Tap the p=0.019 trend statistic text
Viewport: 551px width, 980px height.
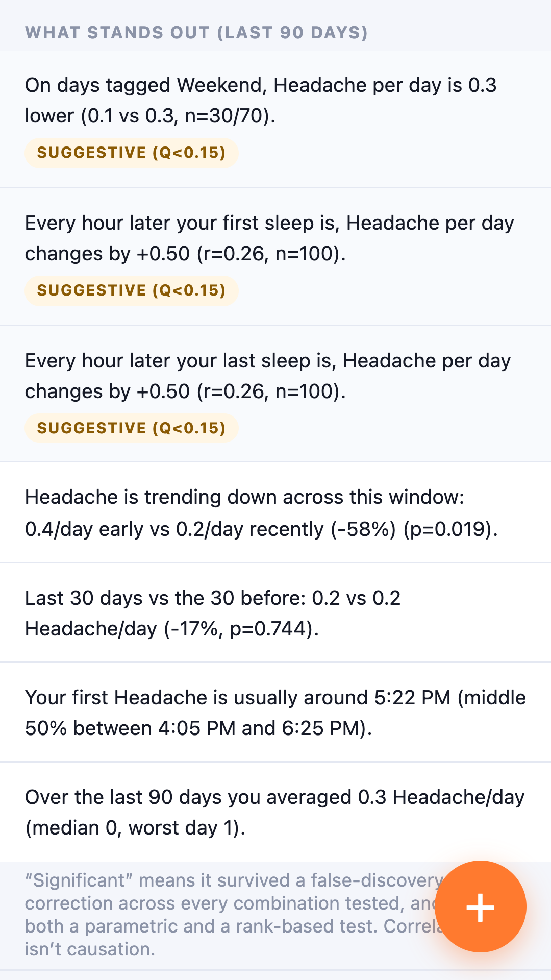[x=450, y=529]
